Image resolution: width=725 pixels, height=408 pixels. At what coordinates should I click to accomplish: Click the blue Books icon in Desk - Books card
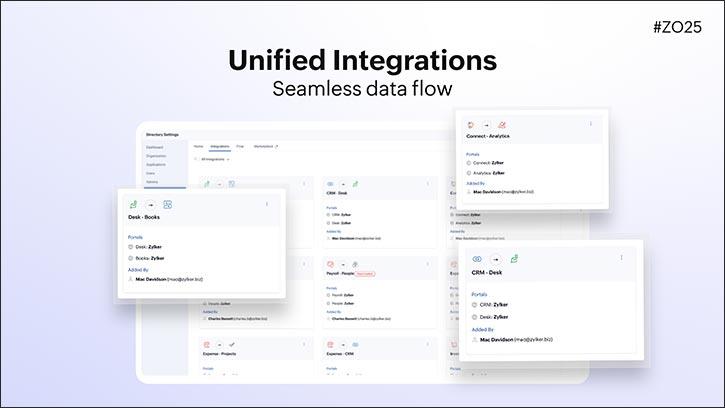(x=167, y=204)
